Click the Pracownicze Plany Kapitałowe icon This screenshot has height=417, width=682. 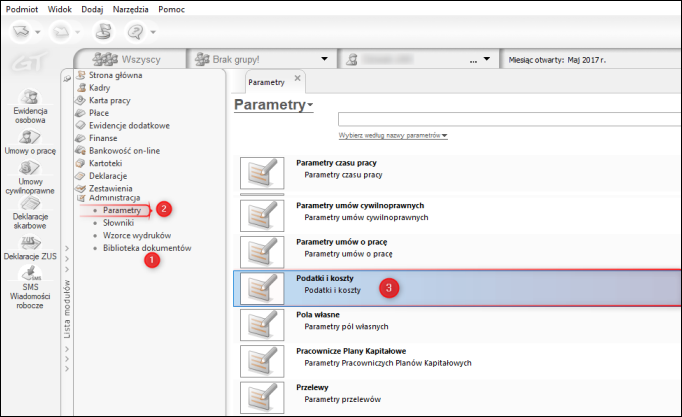tap(262, 361)
